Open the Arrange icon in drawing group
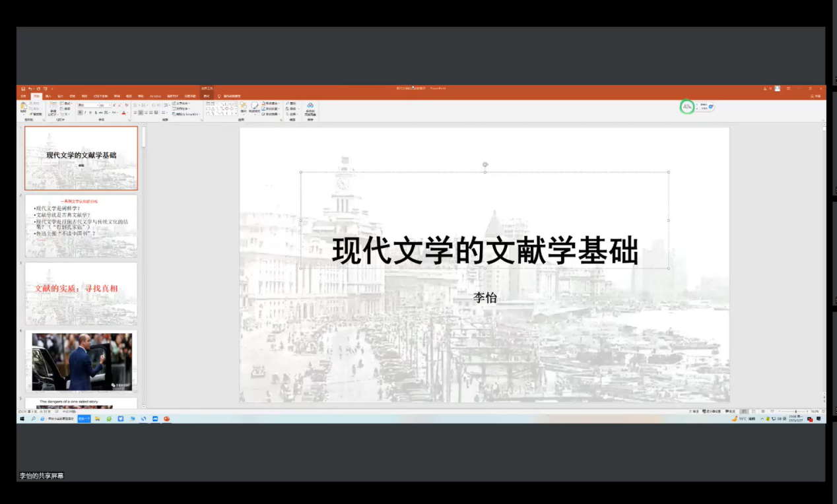Screen dimensions: 837x504 243,107
